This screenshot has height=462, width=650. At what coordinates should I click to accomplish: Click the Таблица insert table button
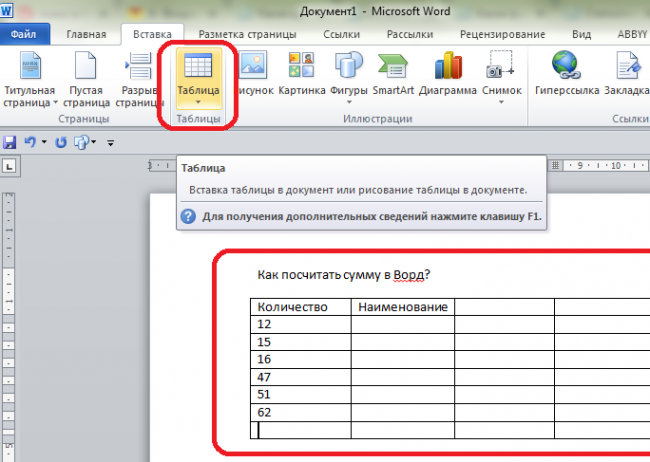pos(198,78)
